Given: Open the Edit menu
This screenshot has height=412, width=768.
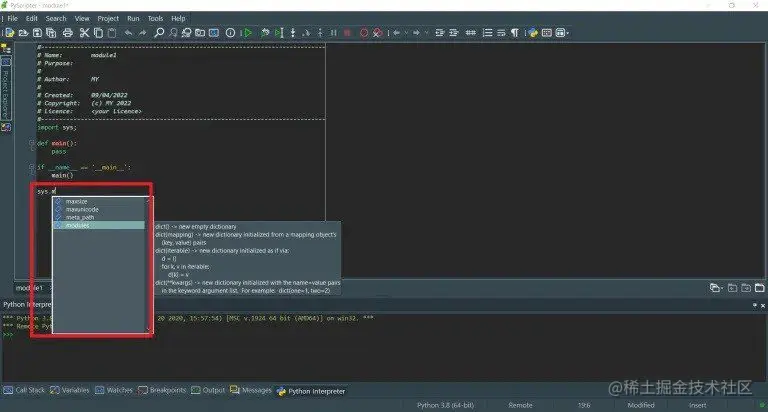Looking at the screenshot, I should coord(32,19).
